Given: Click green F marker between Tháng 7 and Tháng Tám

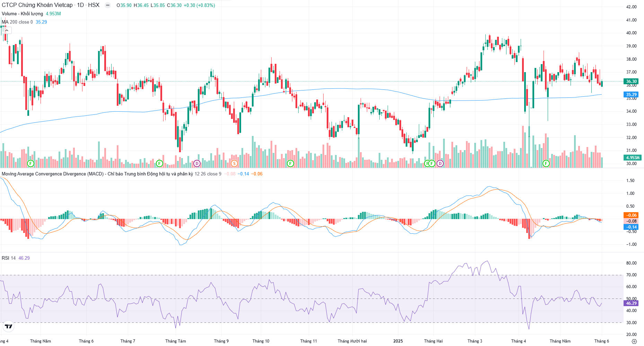Looking at the screenshot, I should (x=159, y=163).
